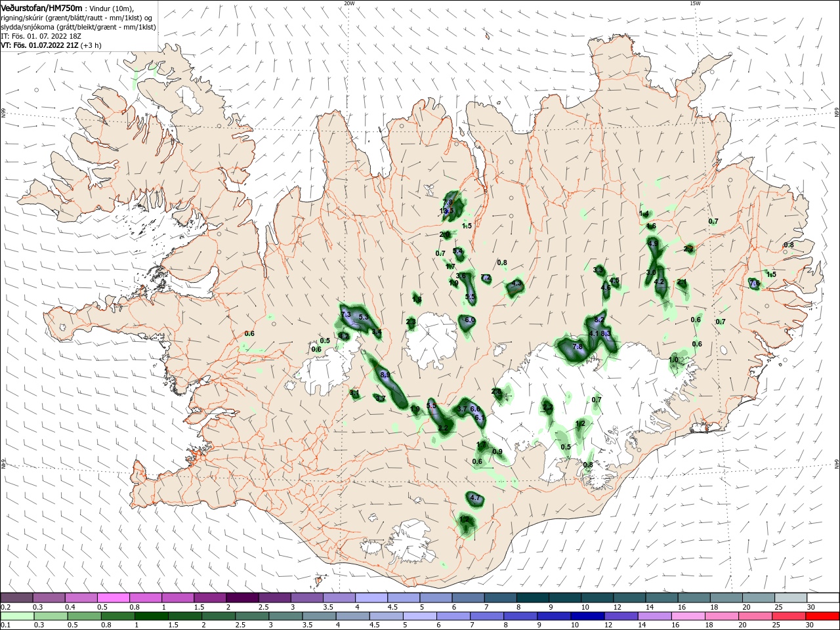Select the 7 swatch in the bottom rain scale
Screen dimensions: 840x630
click(488, 616)
